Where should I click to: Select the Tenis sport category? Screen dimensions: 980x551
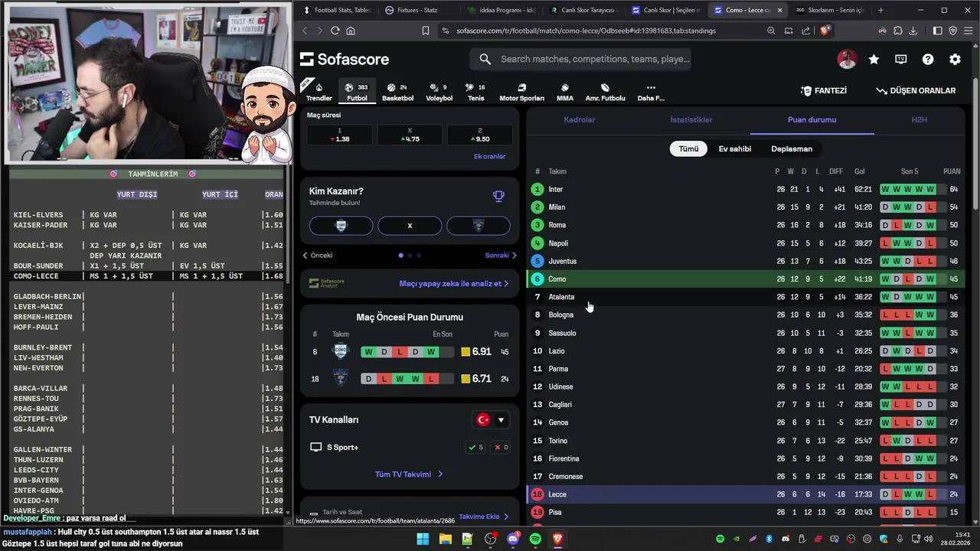pyautogui.click(x=476, y=92)
